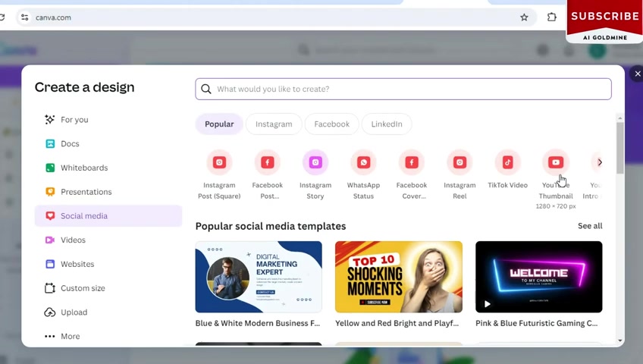This screenshot has width=643, height=364.
Task: Click the Presentations icon in the sidebar
Action: [50, 192]
